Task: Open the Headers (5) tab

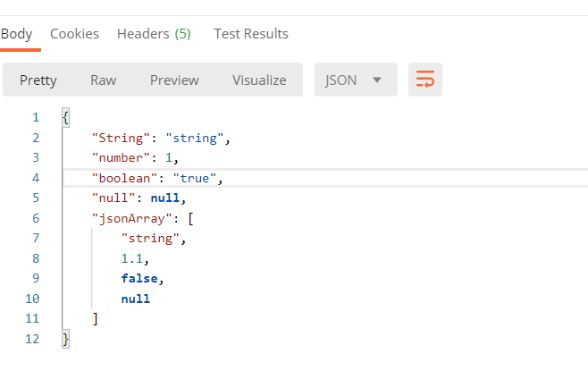Action: pyautogui.click(x=154, y=34)
